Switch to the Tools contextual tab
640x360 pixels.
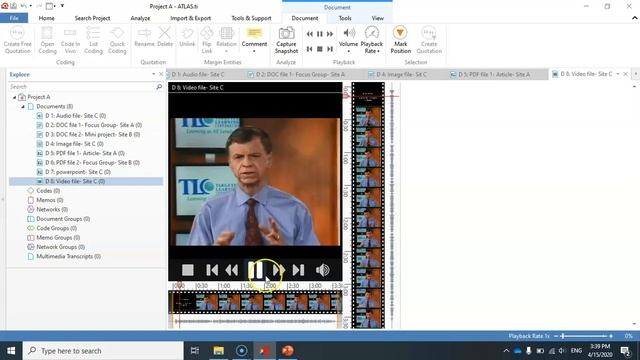click(x=345, y=18)
